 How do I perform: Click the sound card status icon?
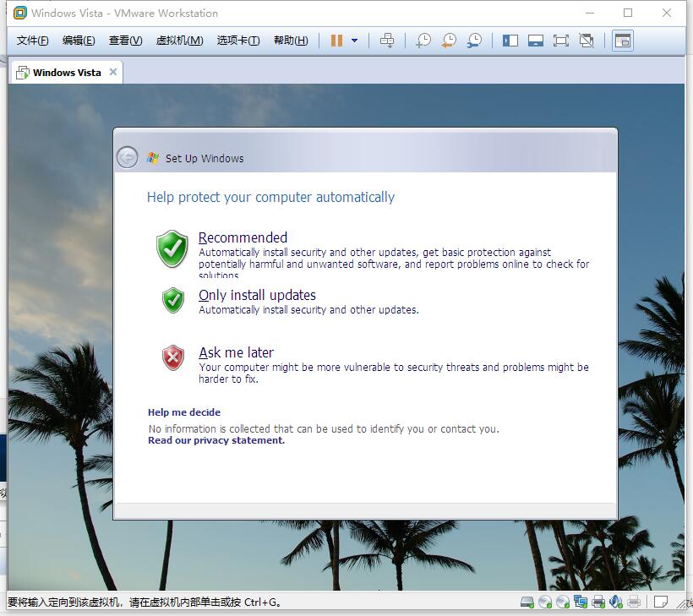click(x=615, y=602)
